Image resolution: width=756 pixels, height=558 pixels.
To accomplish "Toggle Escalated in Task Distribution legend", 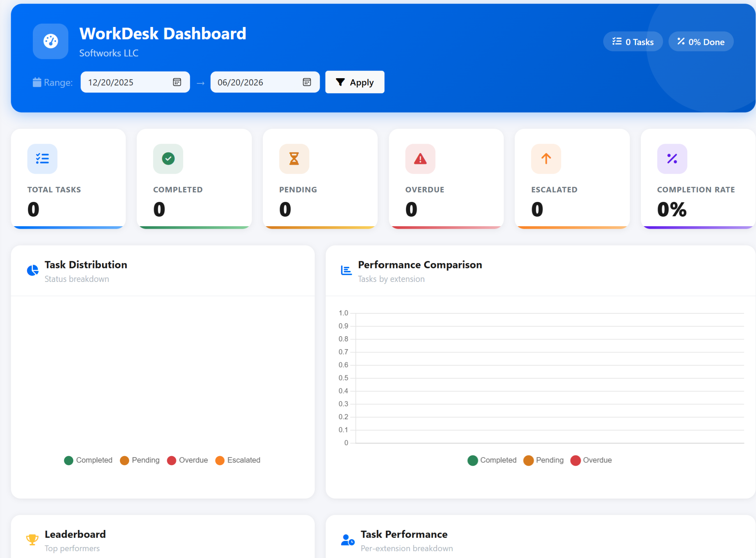I will (238, 460).
